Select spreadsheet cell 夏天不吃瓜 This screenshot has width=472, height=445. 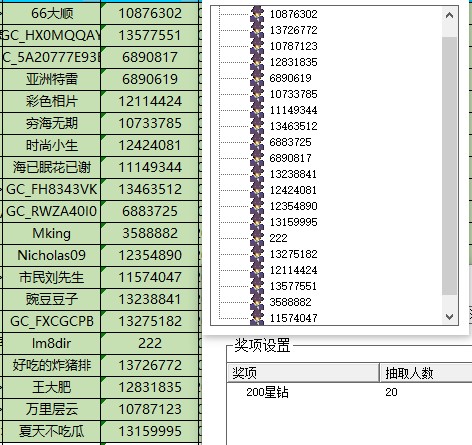(x=51, y=431)
